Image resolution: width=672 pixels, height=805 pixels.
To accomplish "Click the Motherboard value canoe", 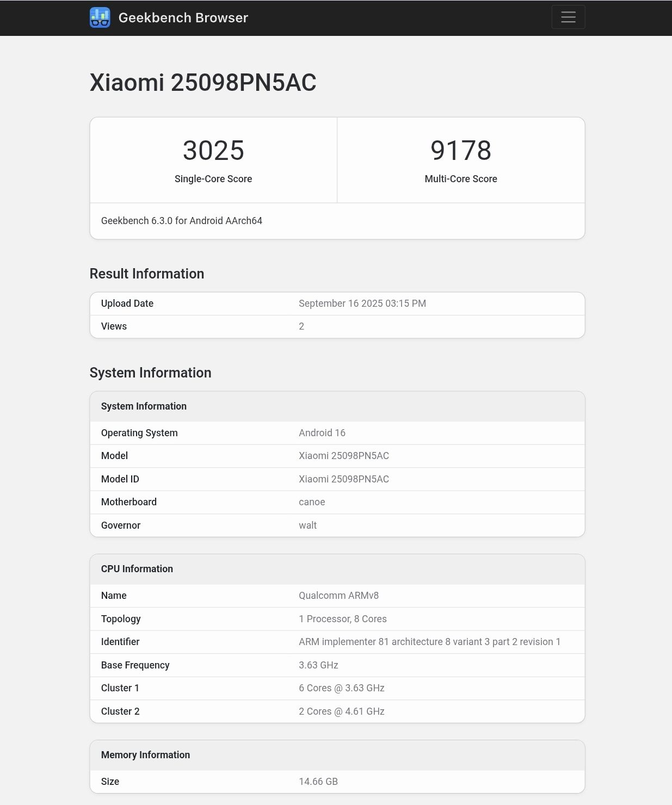I will pos(312,502).
